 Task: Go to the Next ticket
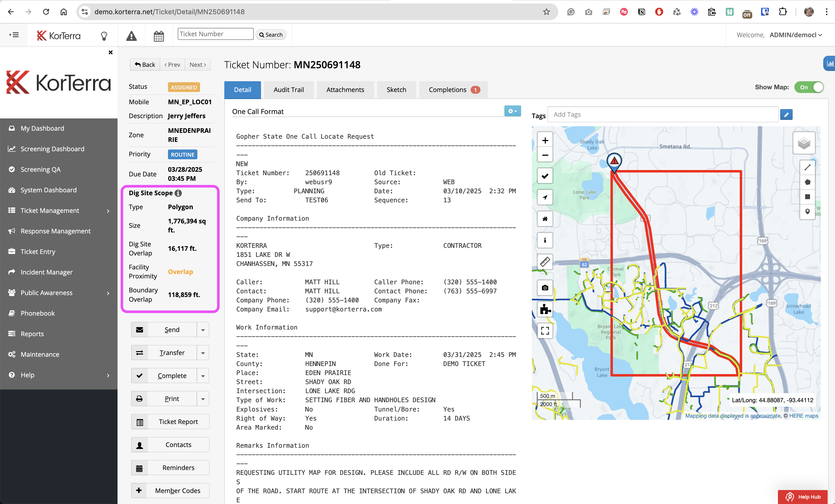(198, 65)
